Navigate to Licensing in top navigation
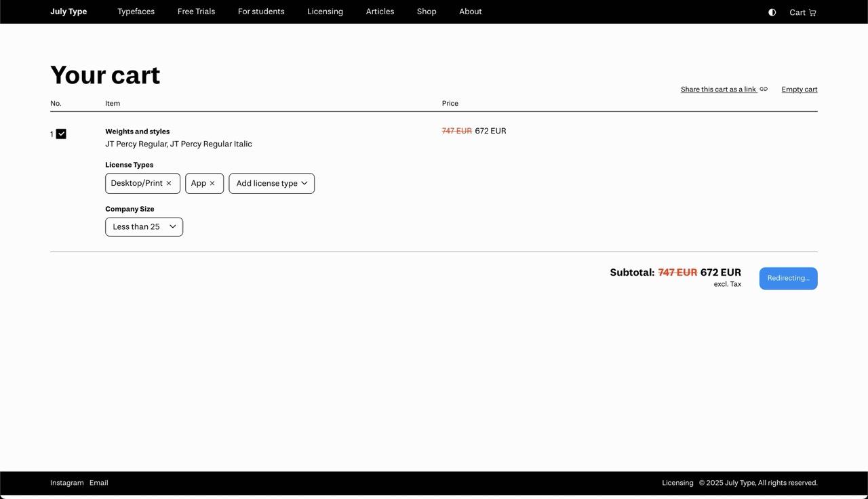 (325, 12)
